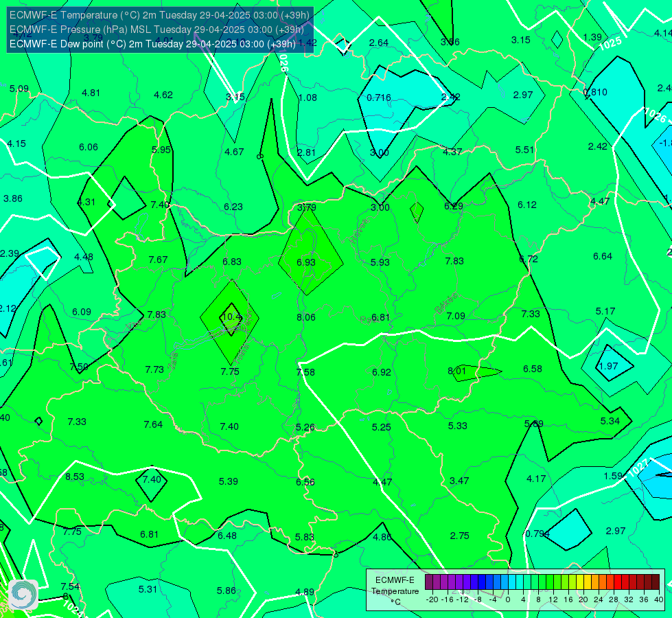Click the 2.81 temperature value

(x=306, y=152)
